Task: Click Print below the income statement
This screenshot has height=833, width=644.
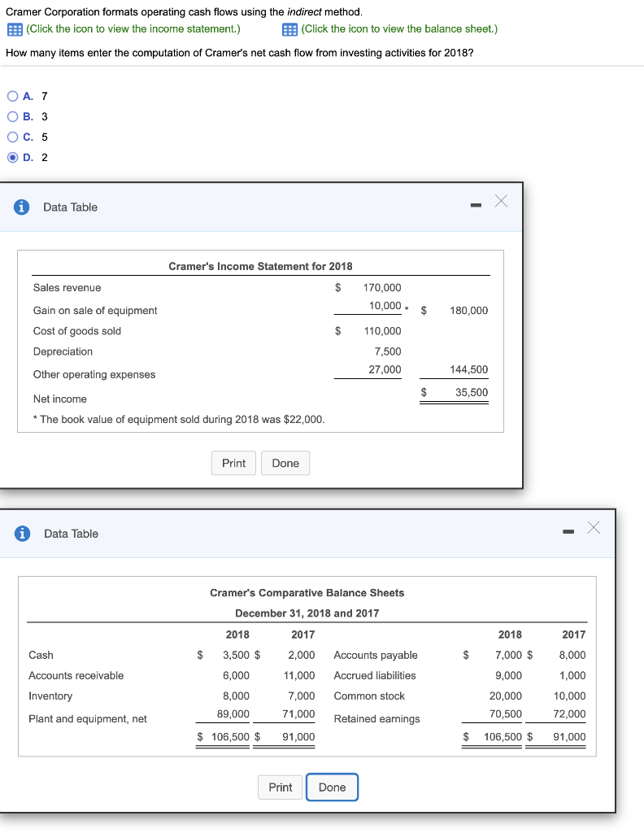Action: tap(233, 463)
